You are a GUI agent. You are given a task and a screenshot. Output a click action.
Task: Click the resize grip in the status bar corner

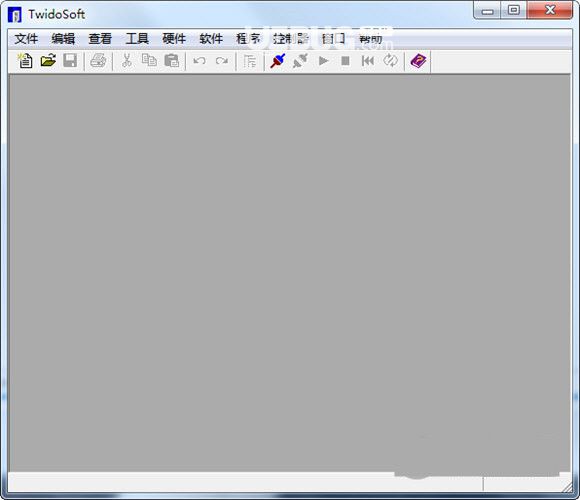(567, 487)
